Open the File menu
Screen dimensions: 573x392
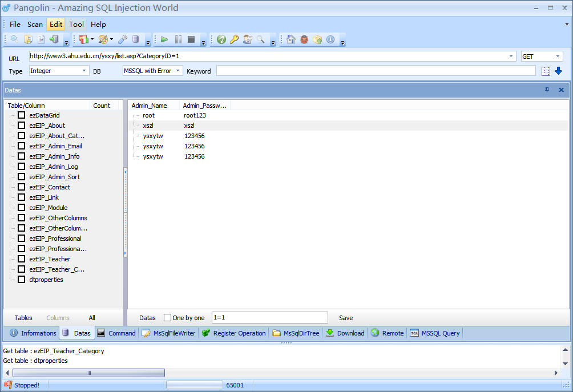pos(15,25)
